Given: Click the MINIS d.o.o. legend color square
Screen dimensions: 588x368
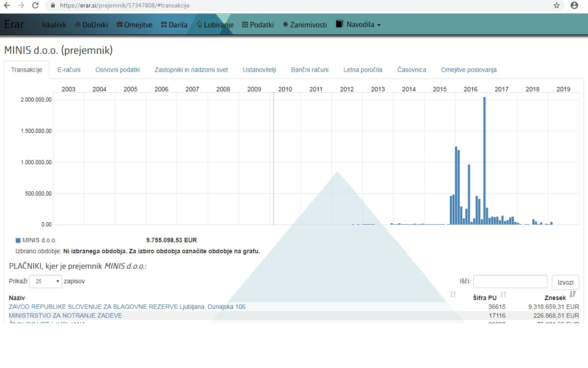Looking at the screenshot, I should click(x=18, y=240).
